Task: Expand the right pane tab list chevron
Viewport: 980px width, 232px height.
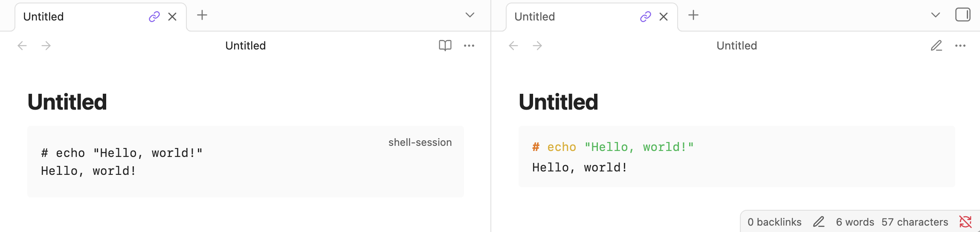Action: pyautogui.click(x=935, y=15)
